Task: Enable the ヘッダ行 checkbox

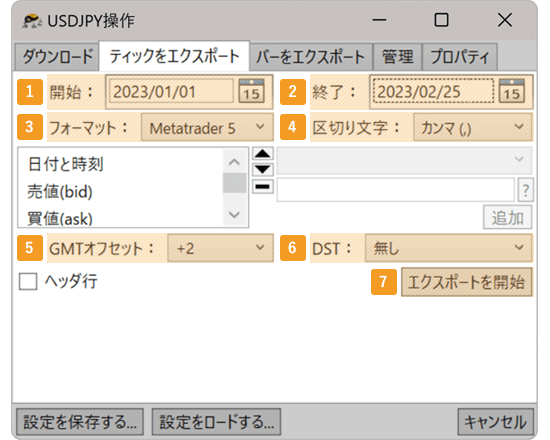Action: pyautogui.click(x=28, y=281)
